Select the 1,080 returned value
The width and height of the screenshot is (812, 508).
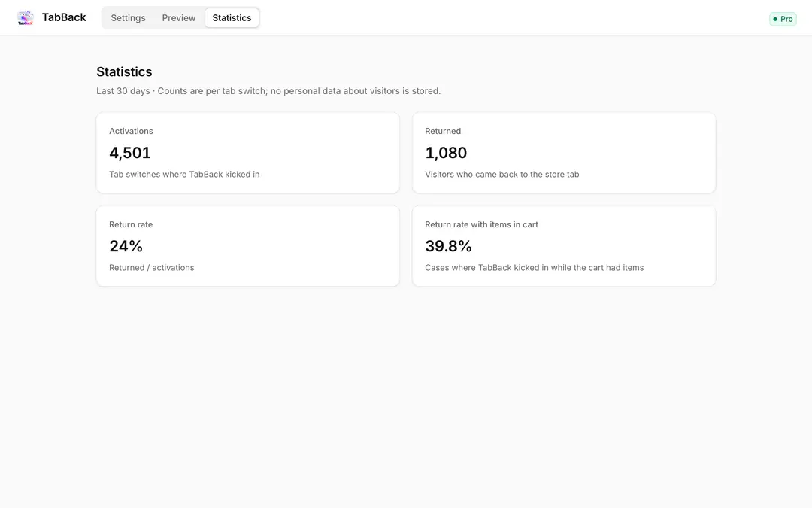point(446,152)
